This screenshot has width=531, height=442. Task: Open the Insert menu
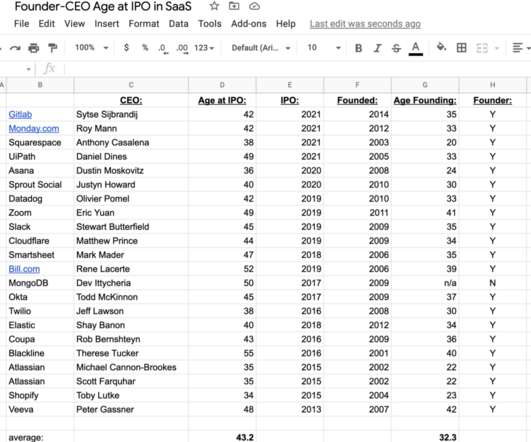click(107, 24)
